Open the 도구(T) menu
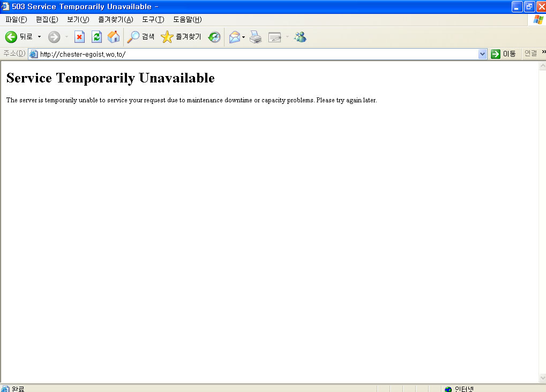546x392 pixels. coord(153,20)
